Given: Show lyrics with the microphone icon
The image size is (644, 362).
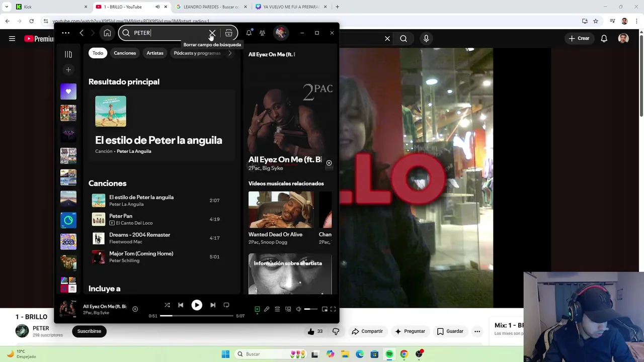Looking at the screenshot, I should click(x=267, y=309).
